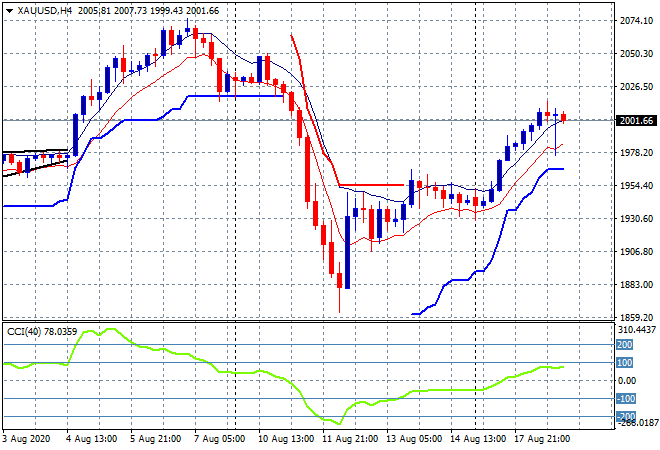
Task: Click the 4 Aug 13:00 time label
Action: click(92, 439)
